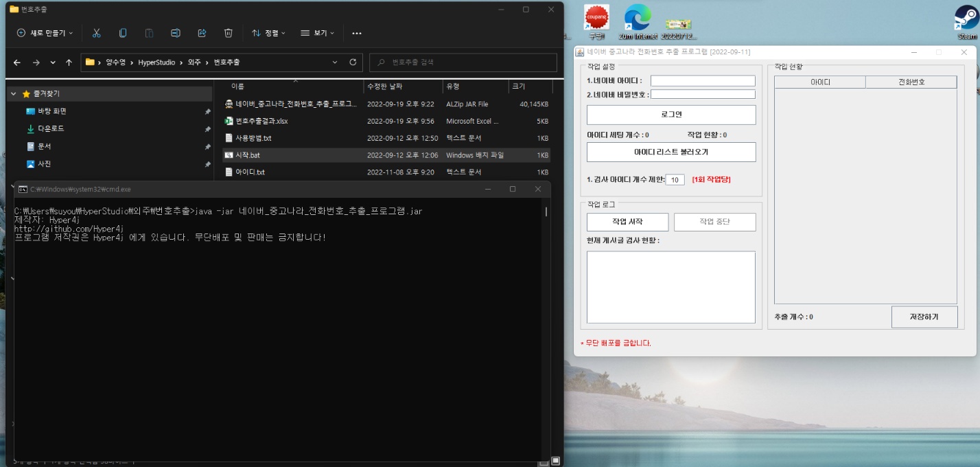Click the pin icon beside 바탕 화면
Image resolution: width=980 pixels, height=467 pixels.
click(207, 111)
